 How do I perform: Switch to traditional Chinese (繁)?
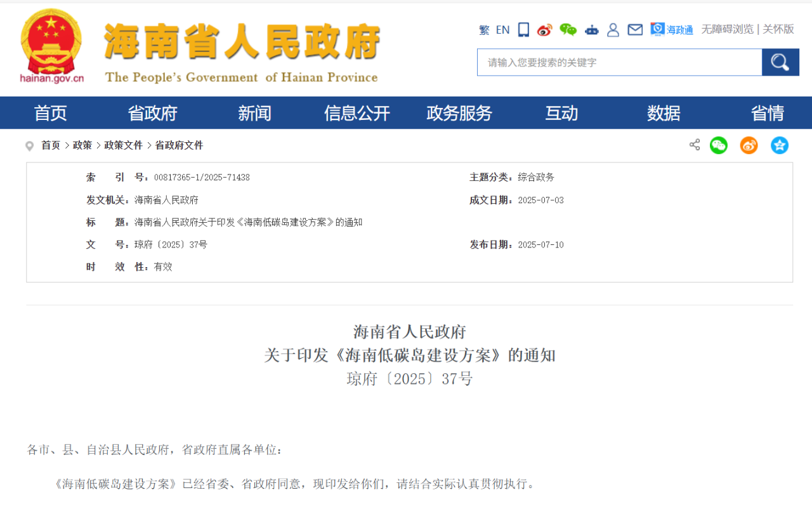(484, 30)
